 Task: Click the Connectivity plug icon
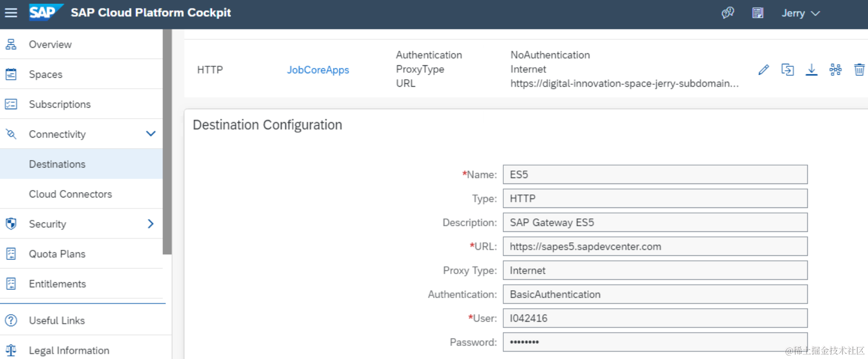(11, 134)
